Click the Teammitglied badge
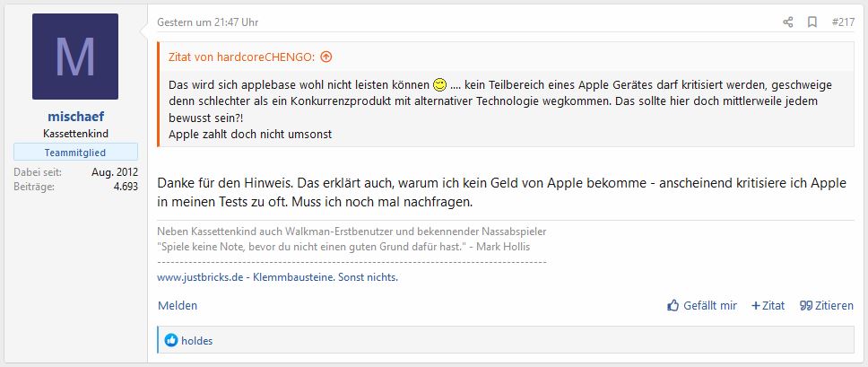The width and height of the screenshot is (868, 367). (75, 153)
